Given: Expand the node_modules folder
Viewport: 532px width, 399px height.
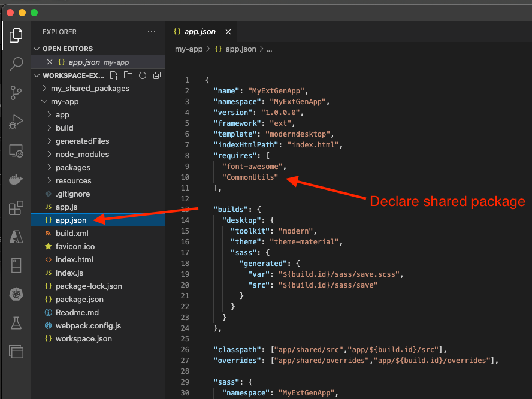Looking at the screenshot, I should (x=82, y=154).
